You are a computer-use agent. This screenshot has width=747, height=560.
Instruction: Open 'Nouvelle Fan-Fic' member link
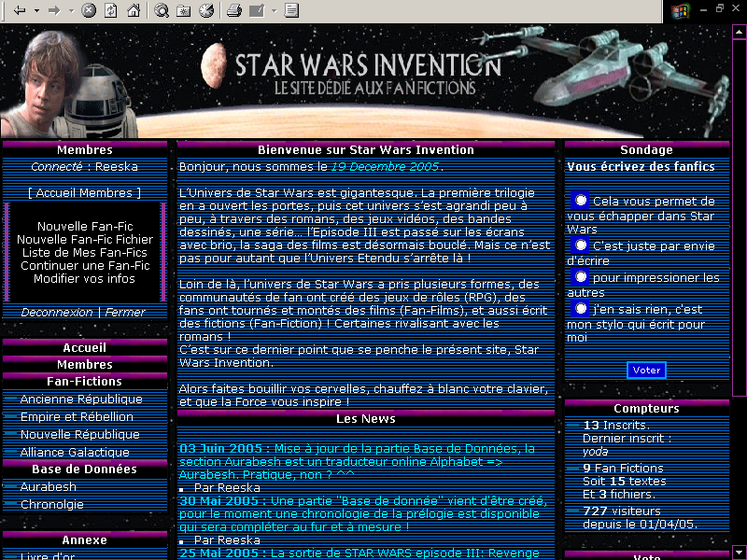(85, 226)
